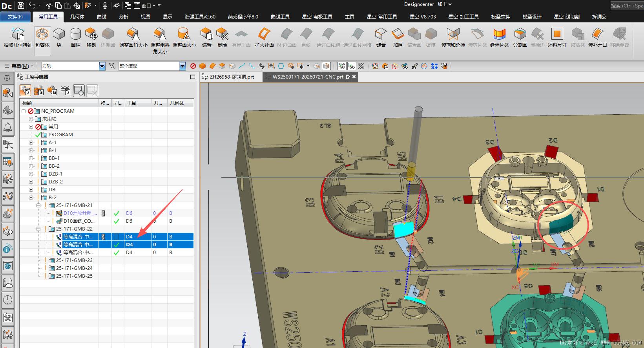This screenshot has height=348, width=644.
Task: Open the 文件(F) menu
Action: 15,17
